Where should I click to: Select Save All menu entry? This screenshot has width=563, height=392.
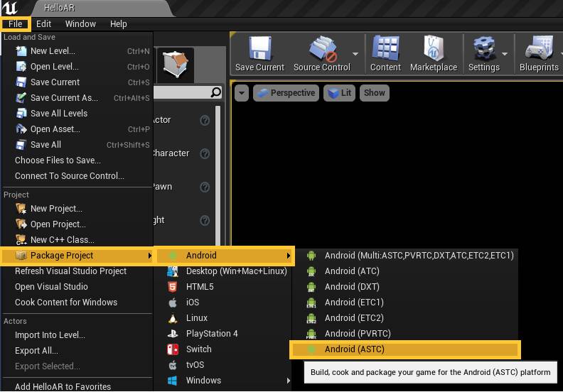click(77, 145)
